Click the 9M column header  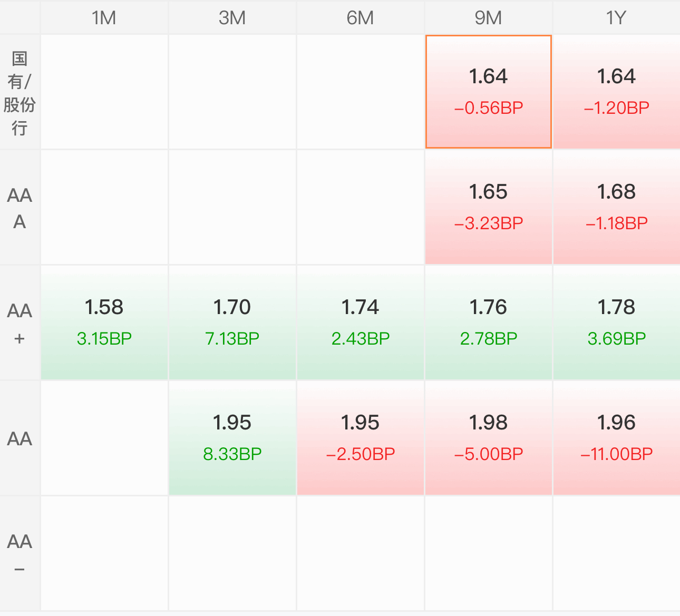tap(488, 17)
